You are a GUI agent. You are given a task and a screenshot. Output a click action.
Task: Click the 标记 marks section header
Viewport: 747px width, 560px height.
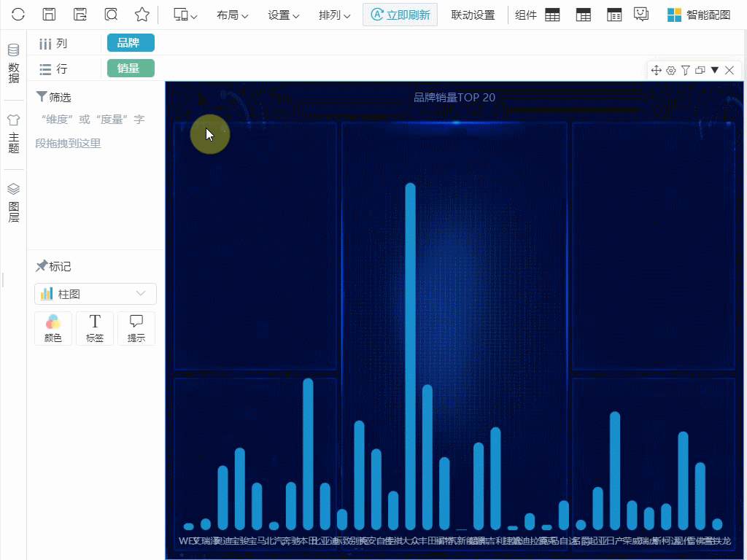[x=53, y=266]
